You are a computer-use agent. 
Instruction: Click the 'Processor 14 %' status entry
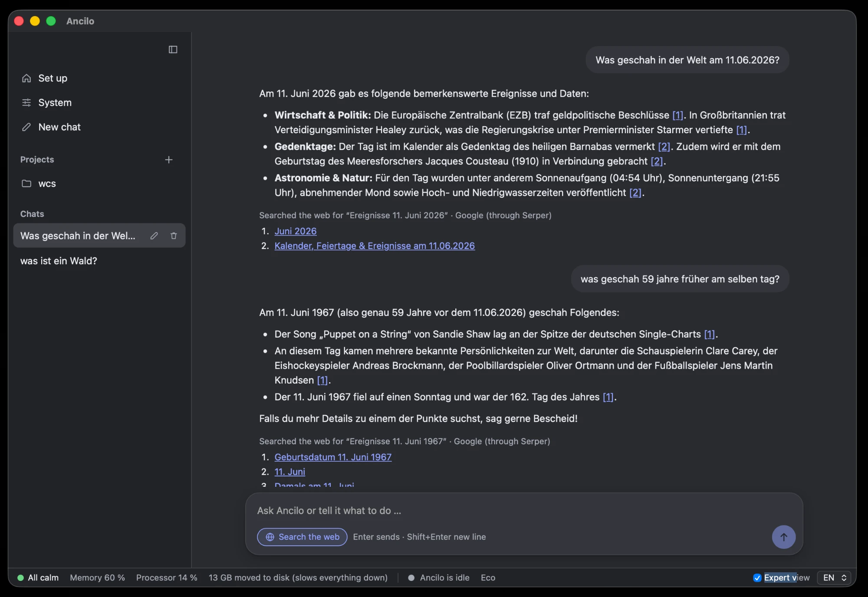(x=167, y=577)
